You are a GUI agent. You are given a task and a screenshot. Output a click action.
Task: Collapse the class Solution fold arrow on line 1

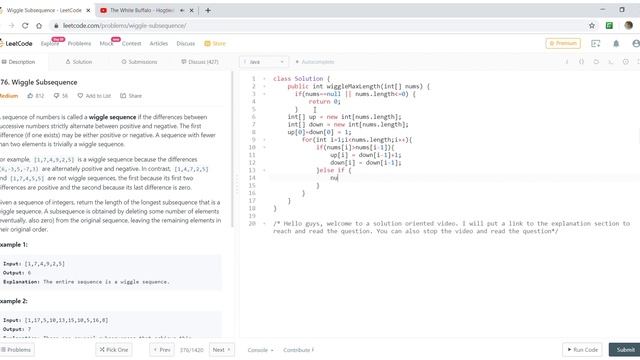(x=264, y=78)
